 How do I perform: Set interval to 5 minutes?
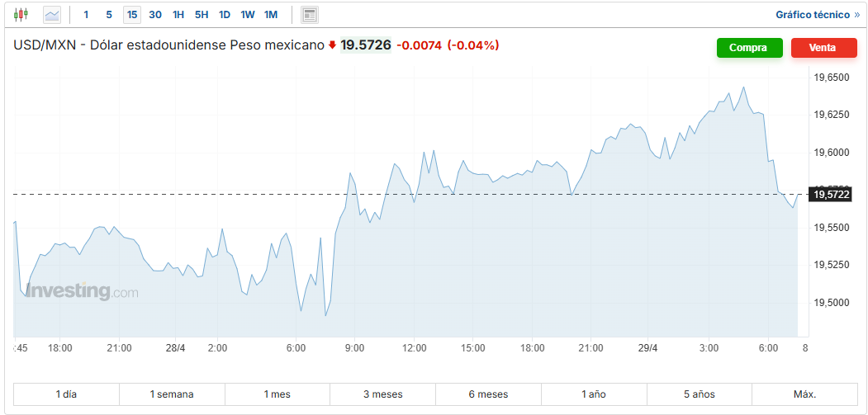tap(109, 15)
